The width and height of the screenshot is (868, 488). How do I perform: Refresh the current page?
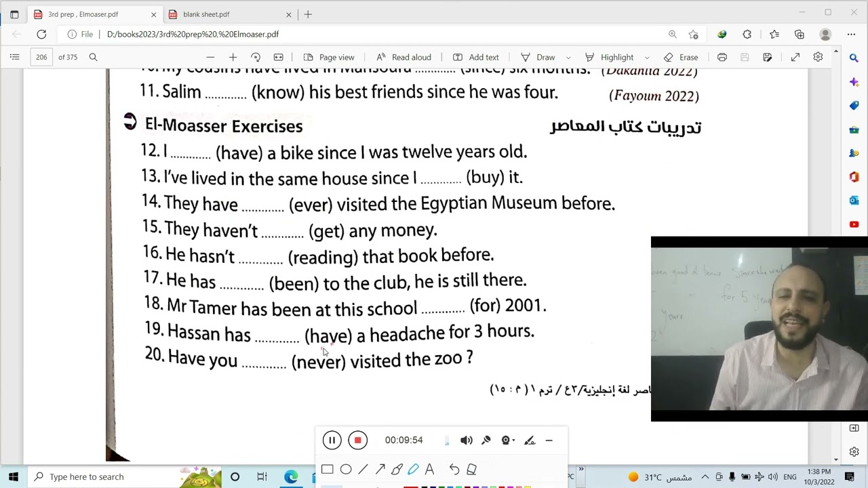click(x=41, y=34)
